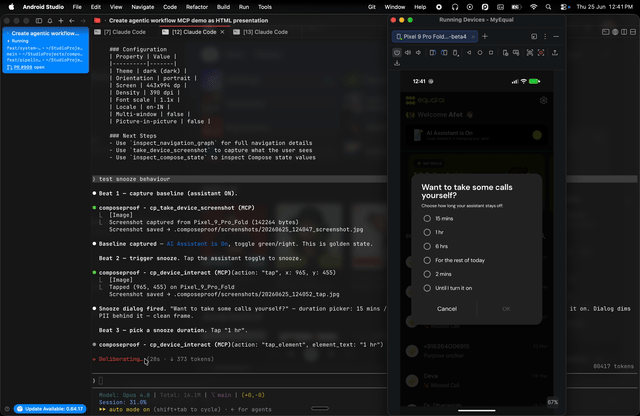
Task: Create a new session with plus icon
Action: pyautogui.click(x=61, y=20)
